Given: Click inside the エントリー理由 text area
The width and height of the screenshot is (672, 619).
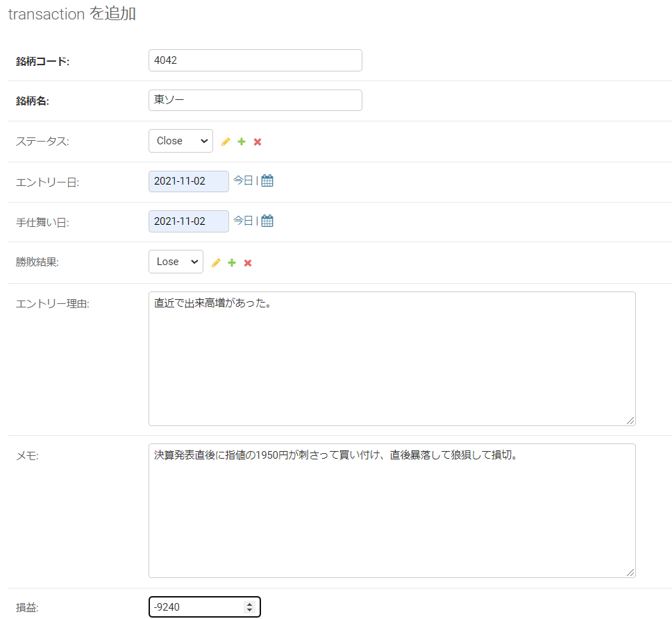Looking at the screenshot, I should click(x=392, y=359).
